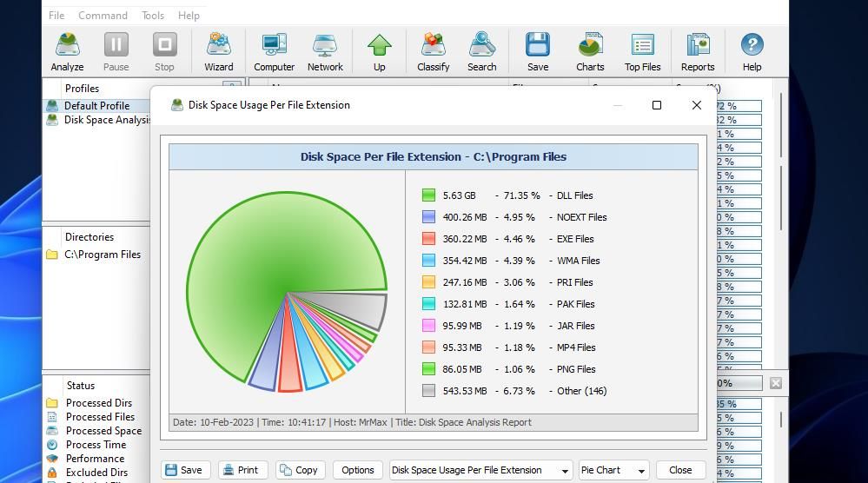Open the Pie Chart type dropdown
This screenshot has width=868, height=483.
coord(614,470)
